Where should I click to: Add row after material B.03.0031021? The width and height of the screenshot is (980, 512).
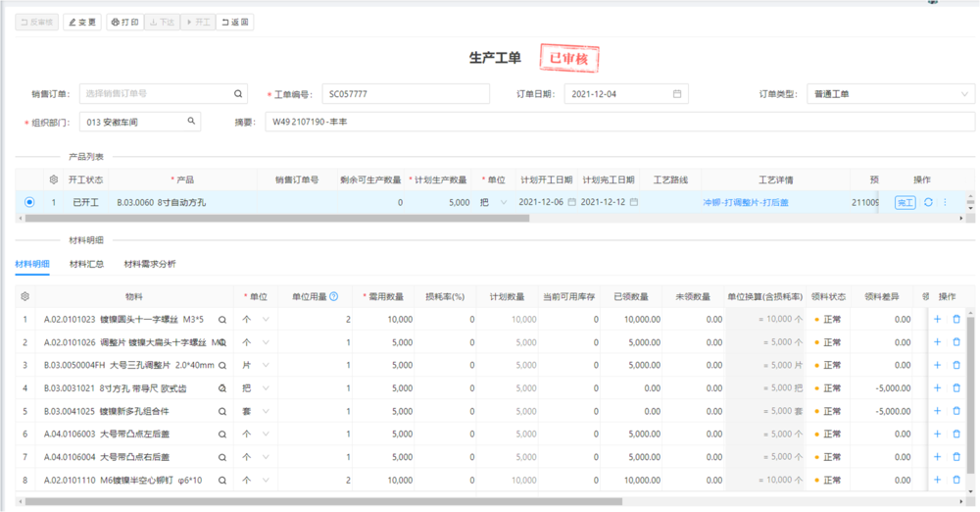click(x=937, y=388)
